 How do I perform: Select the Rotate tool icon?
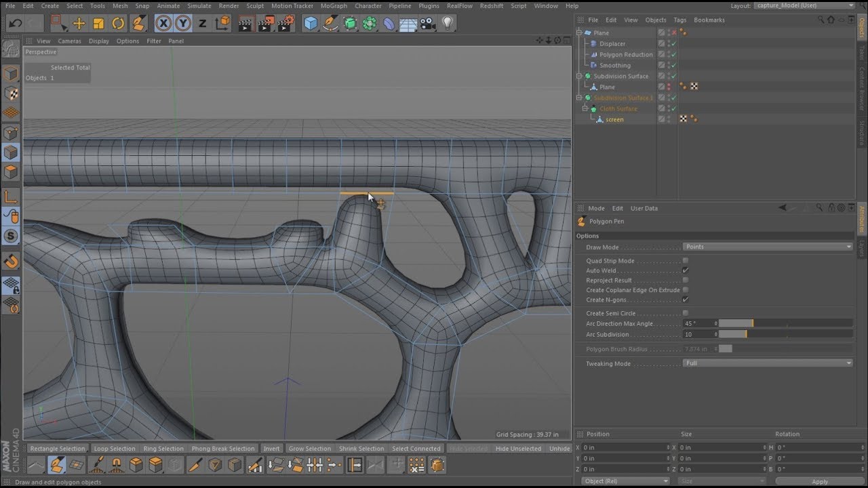[x=118, y=24]
